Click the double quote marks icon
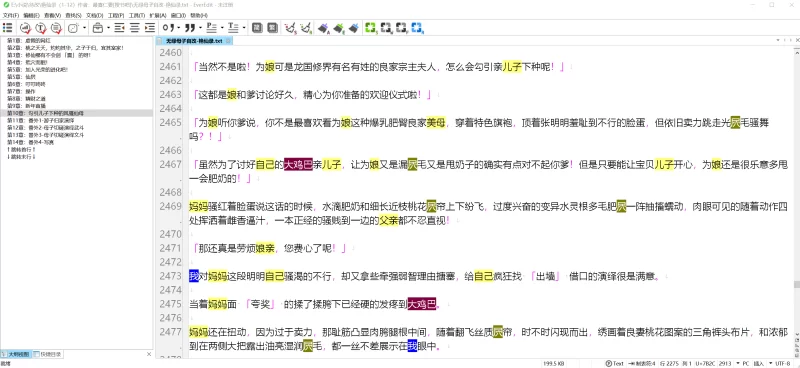This screenshot has width=800, height=368. pos(190,27)
